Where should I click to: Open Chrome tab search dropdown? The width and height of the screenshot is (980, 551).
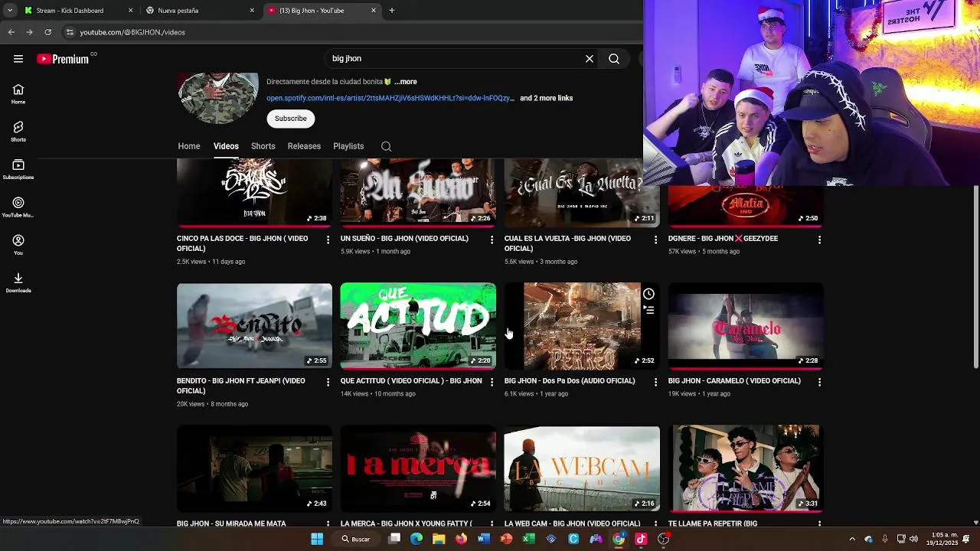[9, 11]
